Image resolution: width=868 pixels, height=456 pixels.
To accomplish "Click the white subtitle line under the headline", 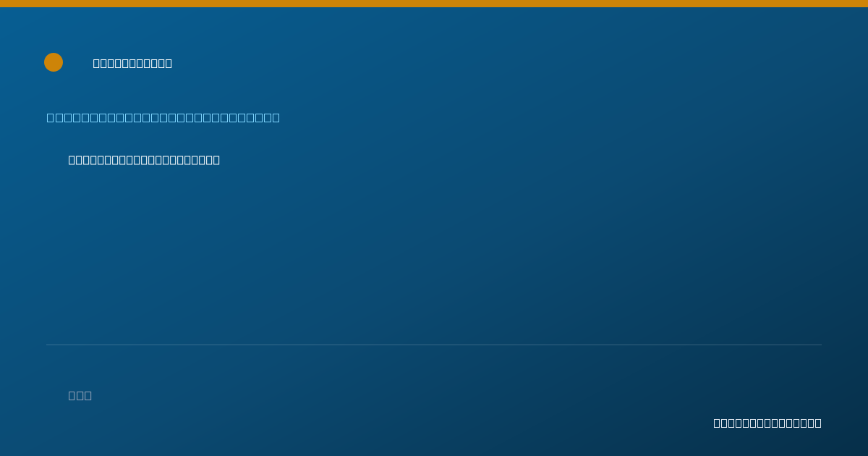I will coord(144,160).
